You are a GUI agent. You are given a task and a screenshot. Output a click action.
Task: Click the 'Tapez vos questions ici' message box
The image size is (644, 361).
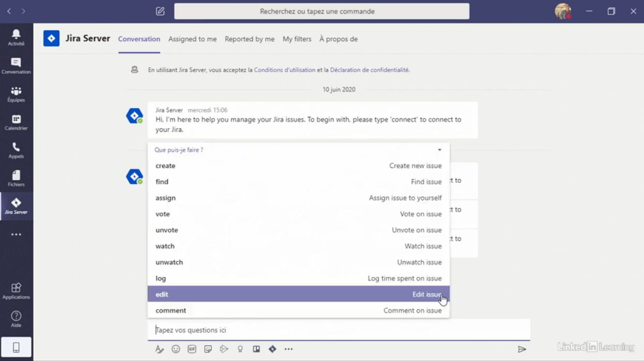[339, 330]
